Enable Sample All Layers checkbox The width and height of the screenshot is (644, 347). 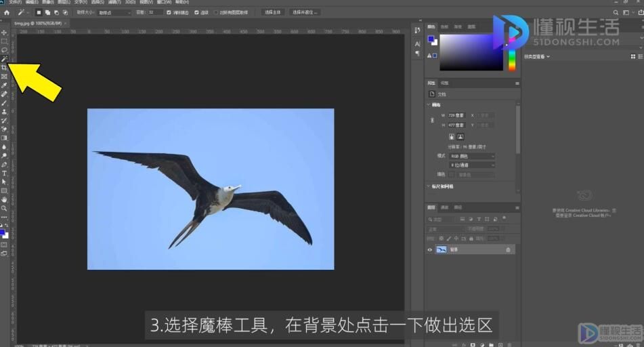(x=215, y=12)
